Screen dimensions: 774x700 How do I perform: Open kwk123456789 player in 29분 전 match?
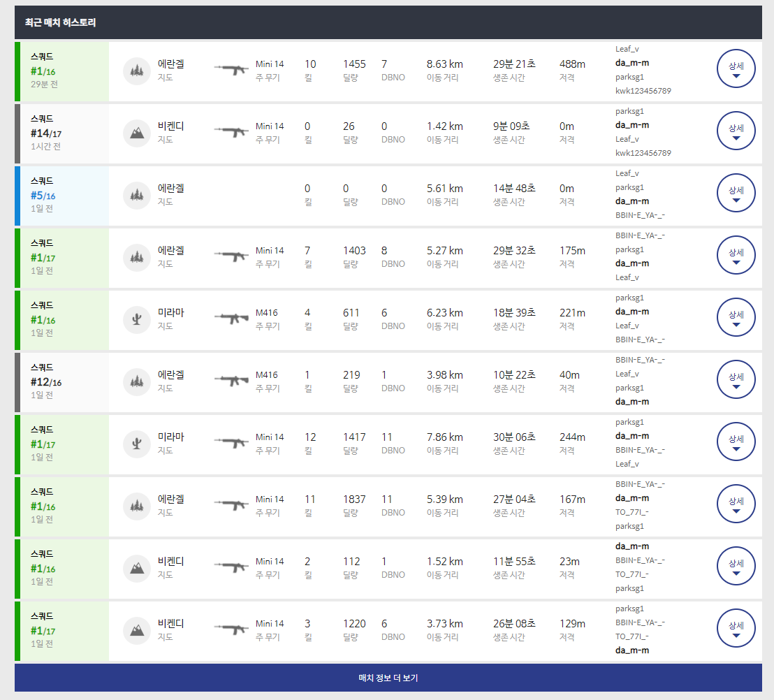point(643,92)
